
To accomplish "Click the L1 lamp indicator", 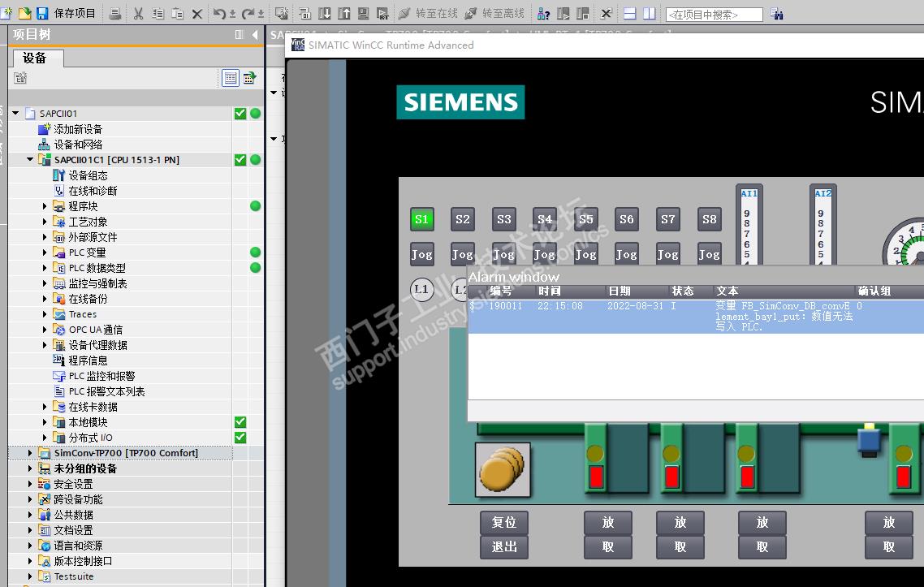I will coord(422,289).
